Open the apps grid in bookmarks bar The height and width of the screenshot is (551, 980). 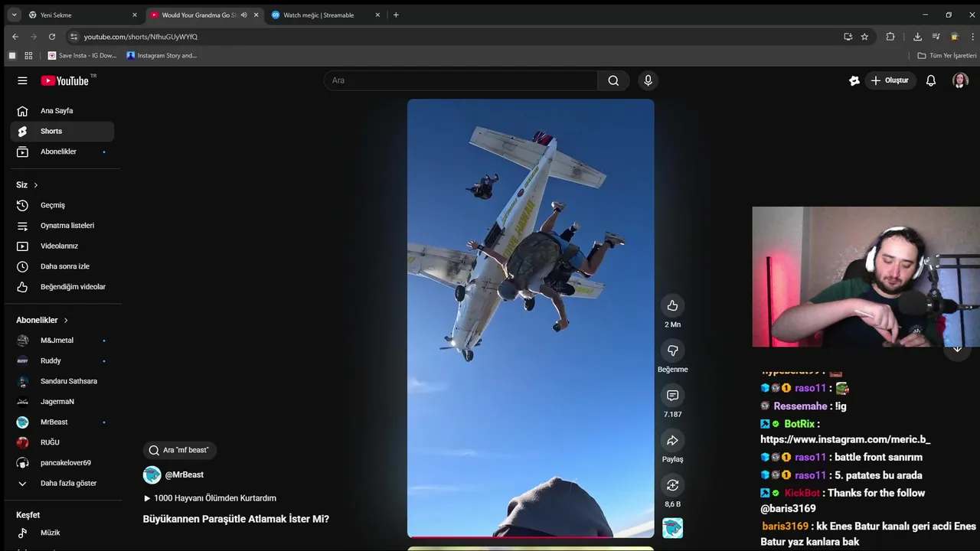tap(28, 55)
